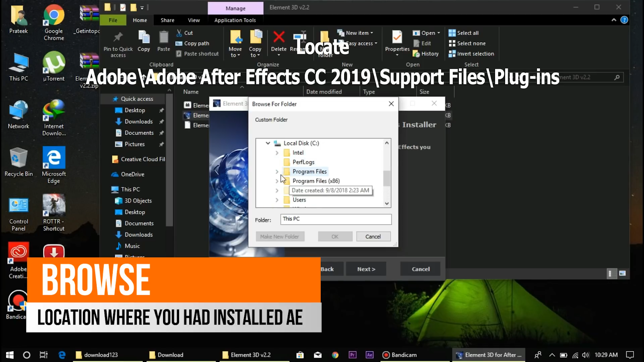This screenshot has width=644, height=362.
Task: Open the Copy to dropdown
Action: point(255,43)
